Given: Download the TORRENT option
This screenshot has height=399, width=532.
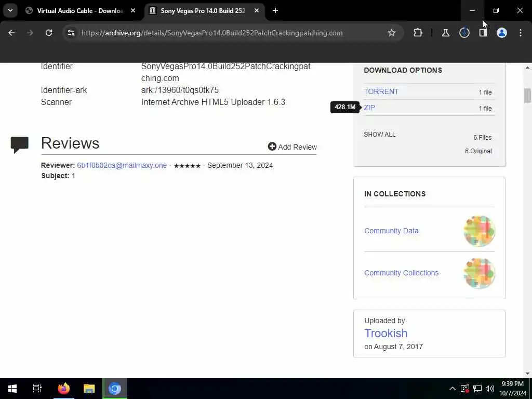Looking at the screenshot, I should [x=381, y=91].
